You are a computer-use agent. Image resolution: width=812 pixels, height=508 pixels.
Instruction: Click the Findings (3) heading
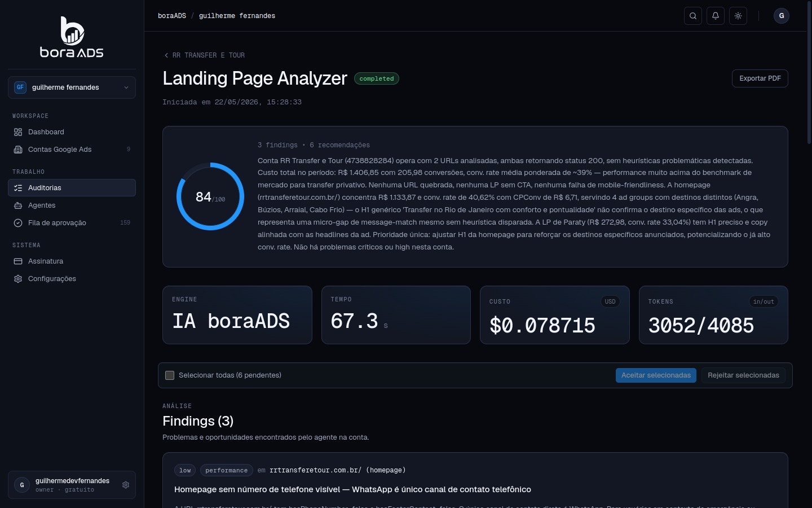point(198,421)
